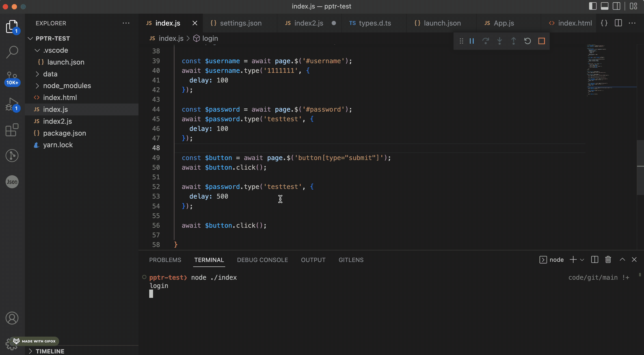
Task: Open Run and Debug view
Action: pyautogui.click(x=12, y=104)
